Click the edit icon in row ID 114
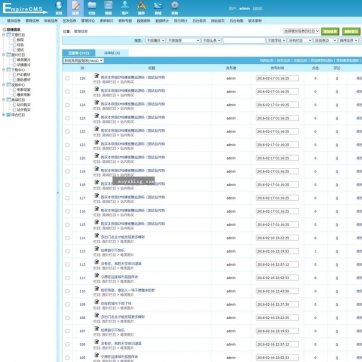The image size is (362, 362). [x=96, y=236]
